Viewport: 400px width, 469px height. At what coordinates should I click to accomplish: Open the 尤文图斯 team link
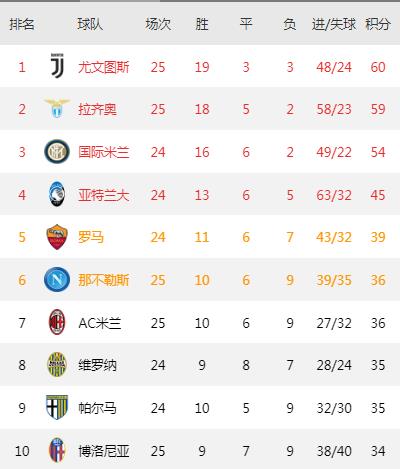click(104, 67)
